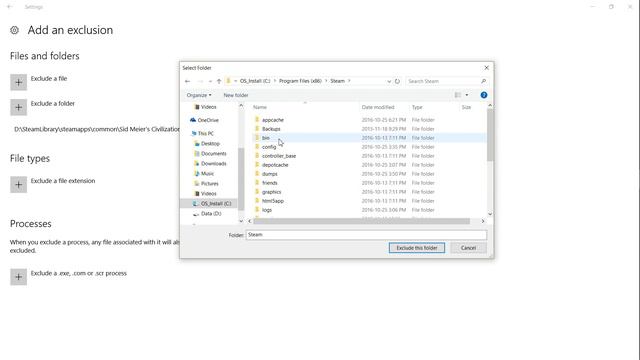Image resolution: width=640 pixels, height=360 pixels.
Task: Click the file list scrollbar down arrow
Action: (x=490, y=214)
